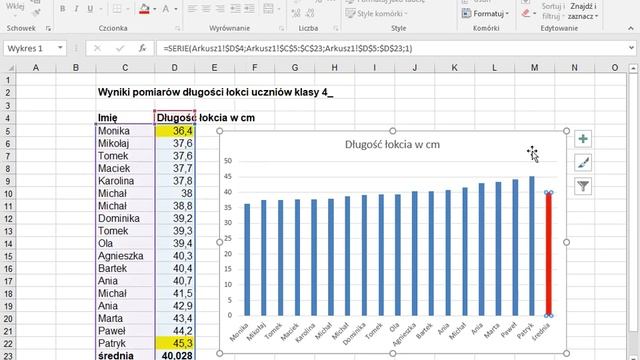Open Czcionka font dialog launcher
Image resolution: width=640 pixels, height=360 pixels.
(178, 28)
